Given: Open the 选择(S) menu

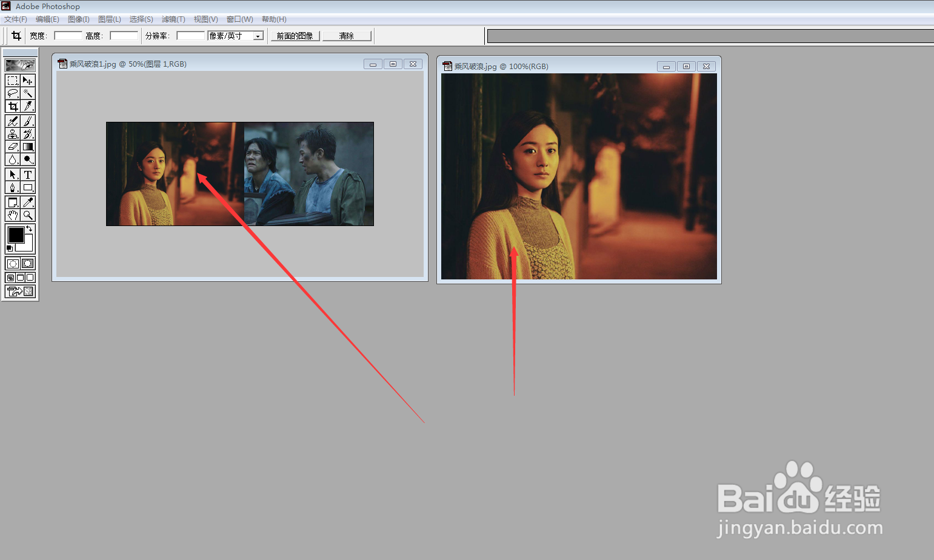Looking at the screenshot, I should coord(141,19).
